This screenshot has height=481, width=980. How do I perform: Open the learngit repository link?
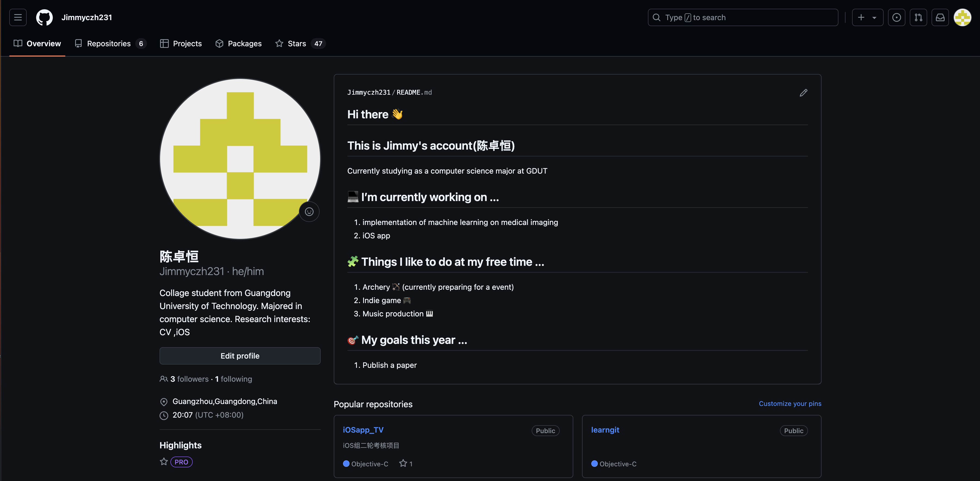coord(605,430)
